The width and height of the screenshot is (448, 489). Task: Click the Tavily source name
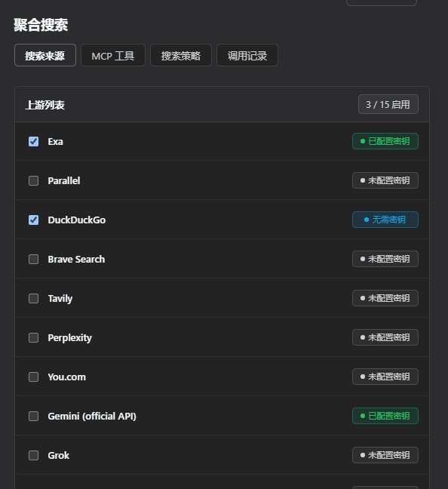60,299
